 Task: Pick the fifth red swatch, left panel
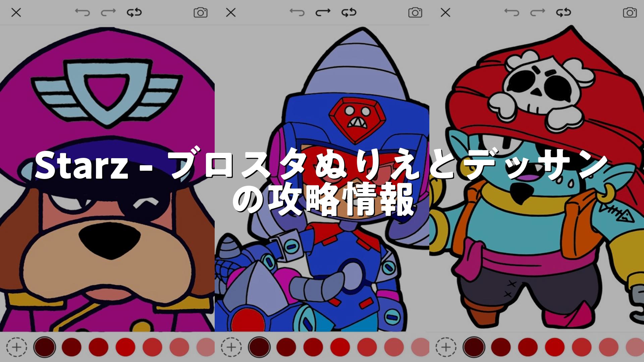coord(152,347)
